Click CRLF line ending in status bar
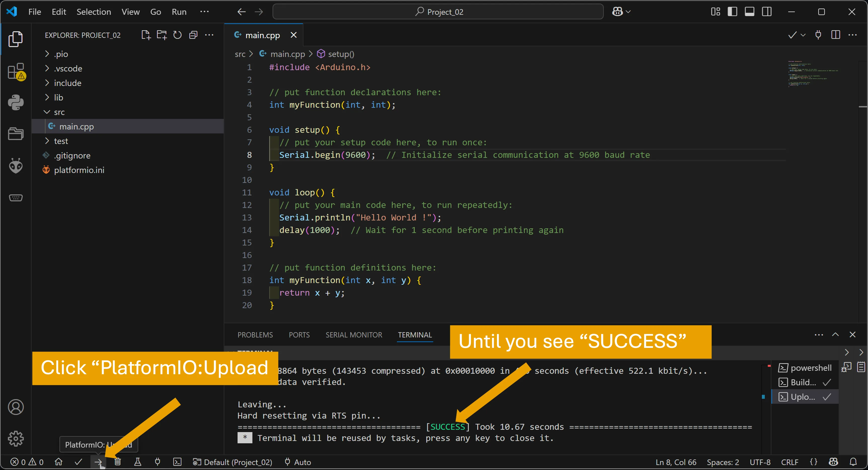 click(x=790, y=462)
